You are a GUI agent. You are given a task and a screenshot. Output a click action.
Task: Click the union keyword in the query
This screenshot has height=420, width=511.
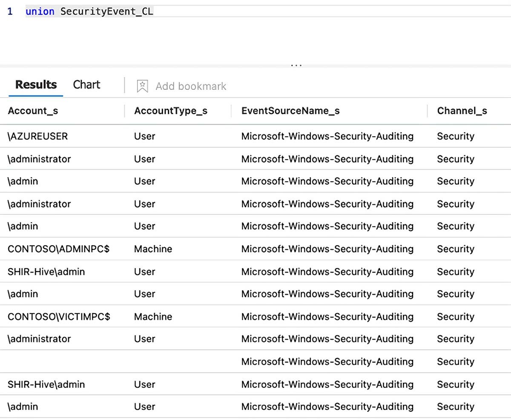[40, 11]
